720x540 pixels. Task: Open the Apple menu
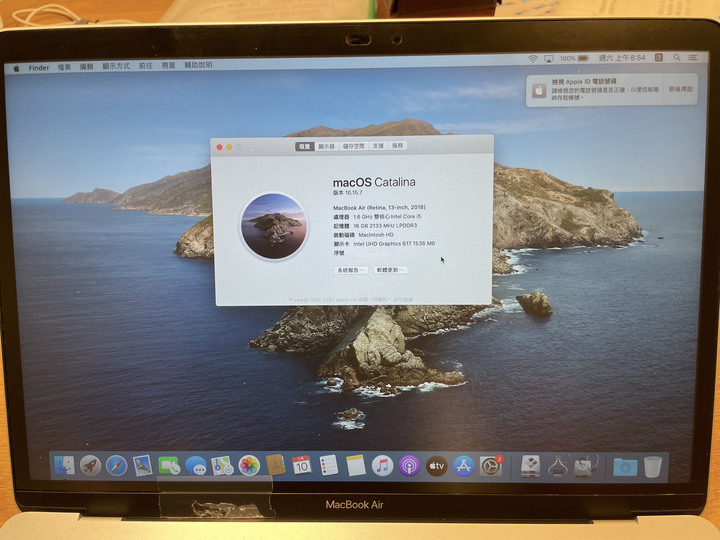point(17,68)
